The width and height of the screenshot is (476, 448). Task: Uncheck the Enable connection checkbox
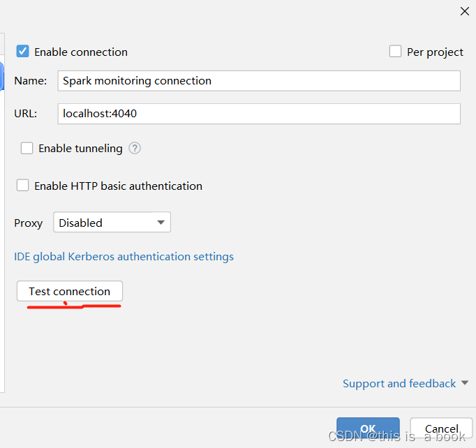pos(23,52)
